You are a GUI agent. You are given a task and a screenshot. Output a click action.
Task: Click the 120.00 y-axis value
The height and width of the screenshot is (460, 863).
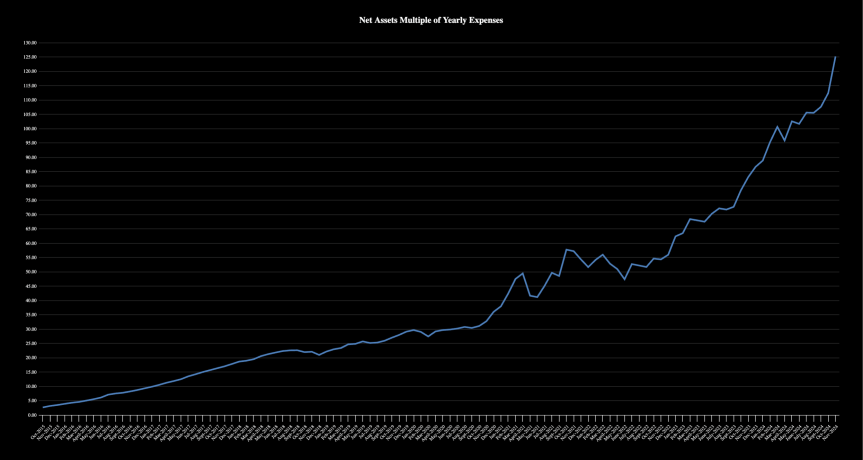(x=30, y=72)
